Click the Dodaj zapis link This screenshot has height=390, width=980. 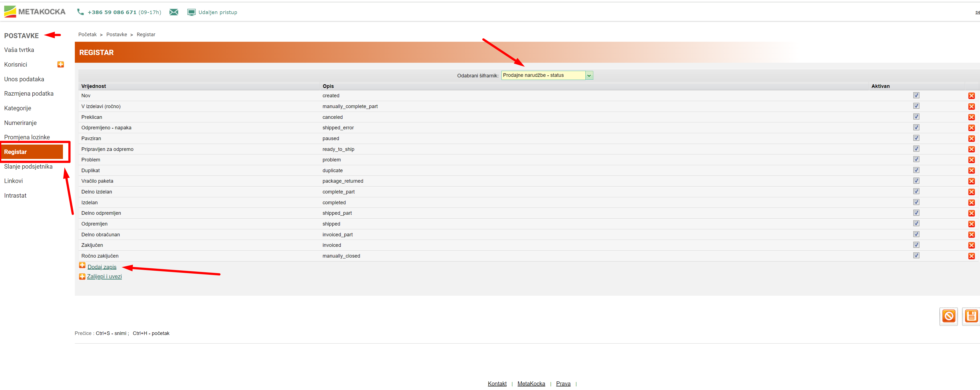click(x=102, y=267)
